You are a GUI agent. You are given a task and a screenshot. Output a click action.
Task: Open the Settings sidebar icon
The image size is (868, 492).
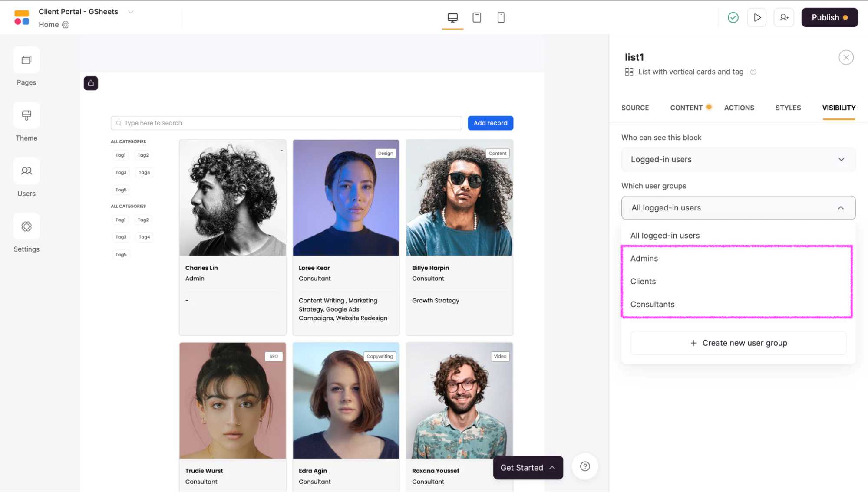click(26, 226)
